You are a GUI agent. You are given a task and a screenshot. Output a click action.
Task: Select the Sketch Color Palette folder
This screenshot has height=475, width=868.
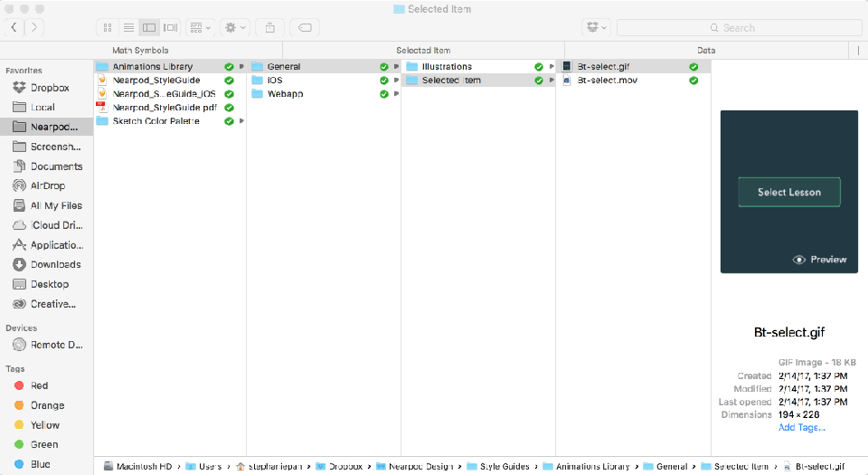tap(170, 121)
